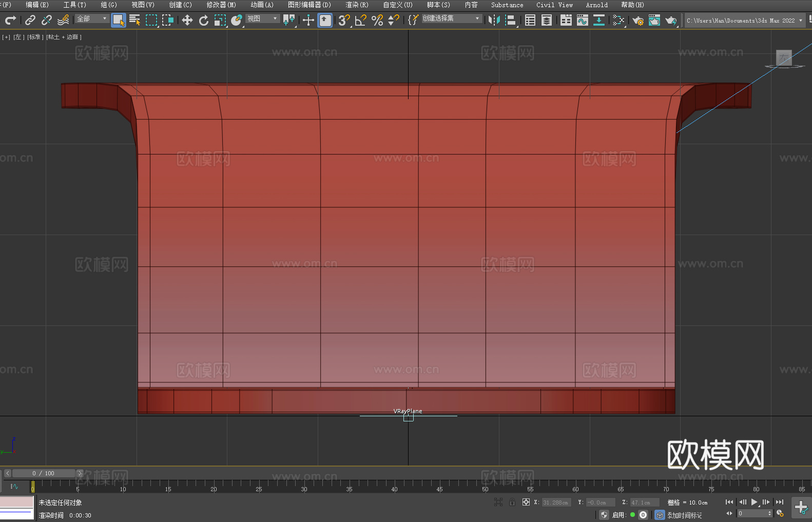The height and width of the screenshot is (522, 812).
Task: Open Render Setup teapot gear icon
Action: (638, 20)
